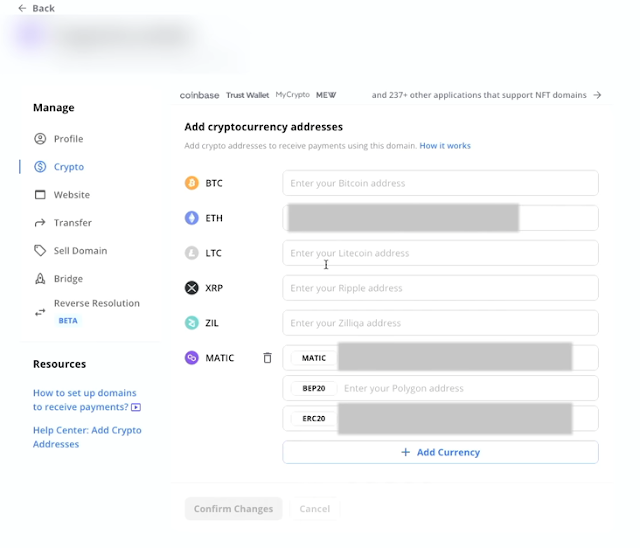This screenshot has height=548, width=640.
Task: Open the How it works link
Action: (445, 146)
